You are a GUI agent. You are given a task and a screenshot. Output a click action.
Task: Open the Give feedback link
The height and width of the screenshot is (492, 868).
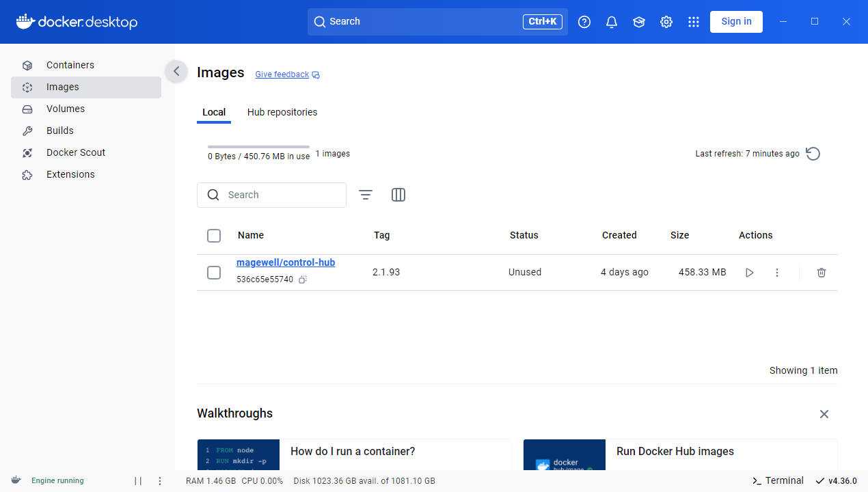click(x=282, y=74)
